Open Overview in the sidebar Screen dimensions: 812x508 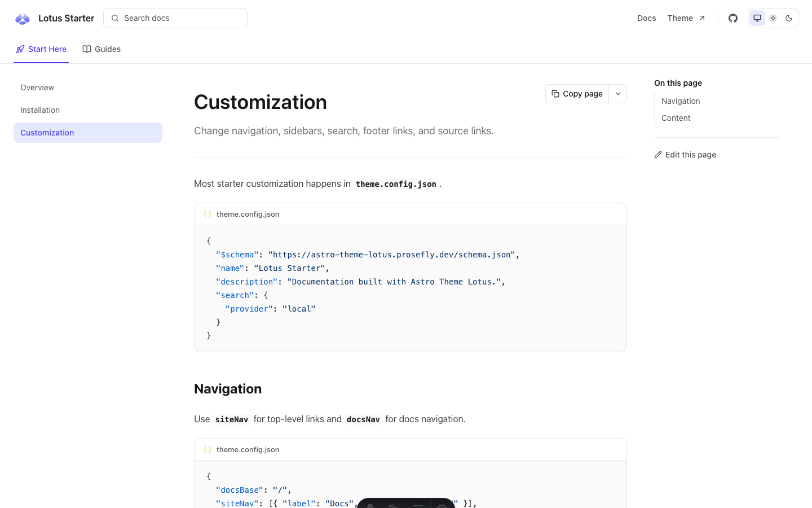(x=88, y=87)
